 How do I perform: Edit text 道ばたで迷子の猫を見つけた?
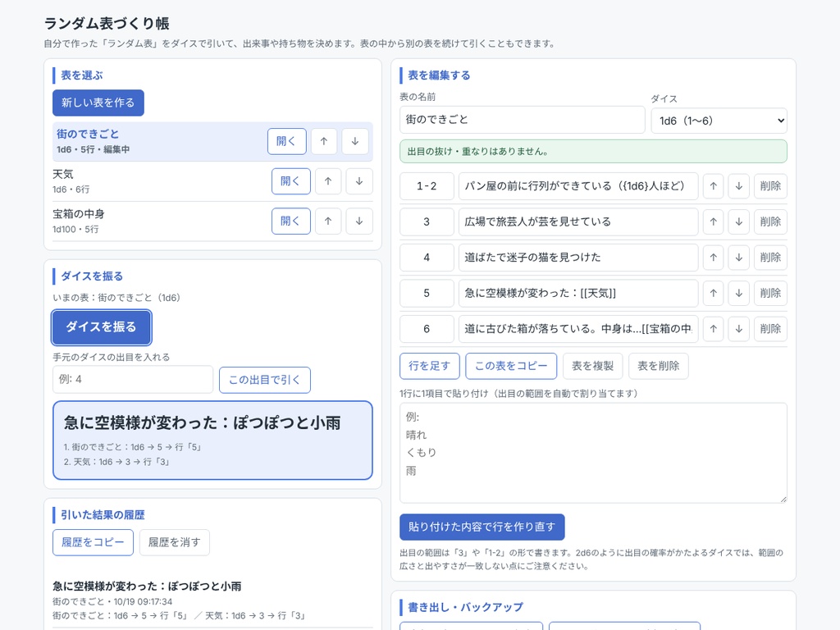578,257
